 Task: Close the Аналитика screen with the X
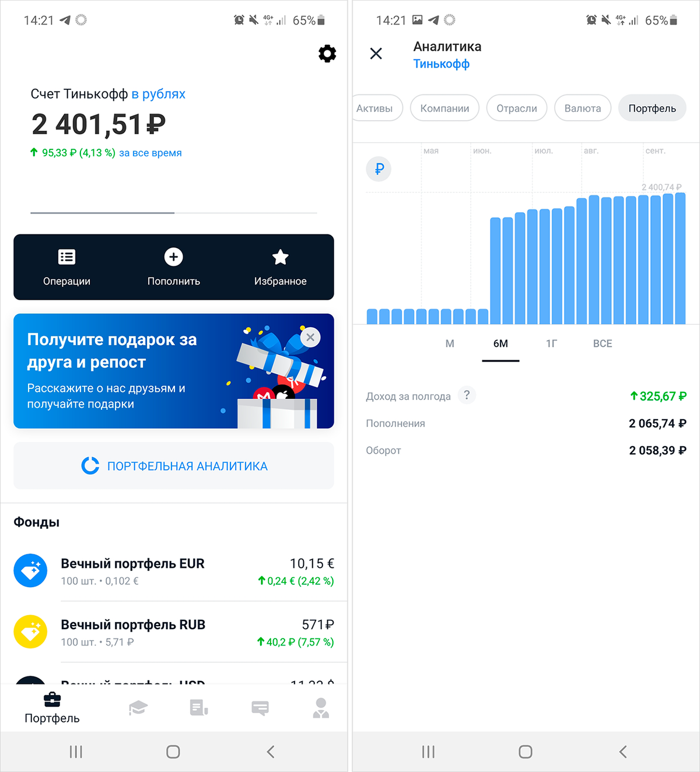376,54
